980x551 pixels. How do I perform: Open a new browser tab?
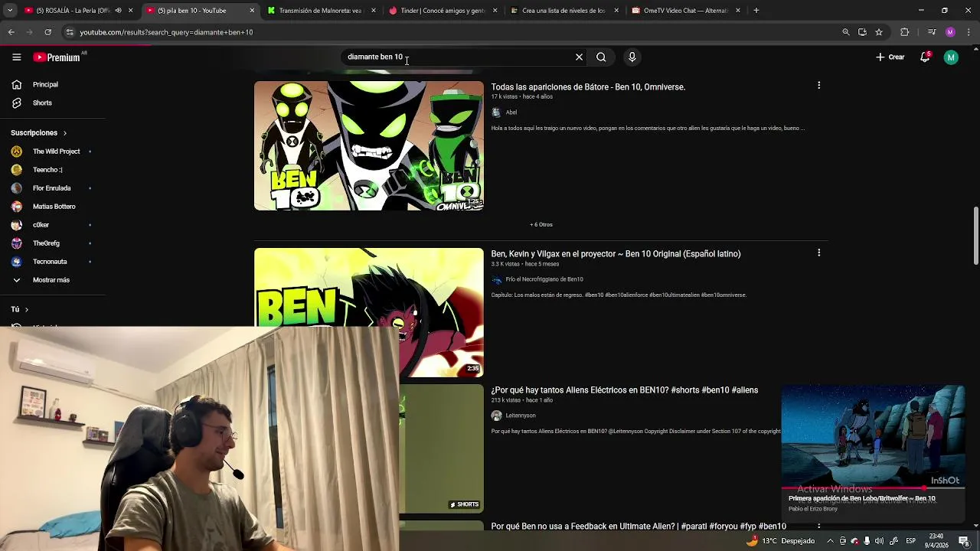756,11
